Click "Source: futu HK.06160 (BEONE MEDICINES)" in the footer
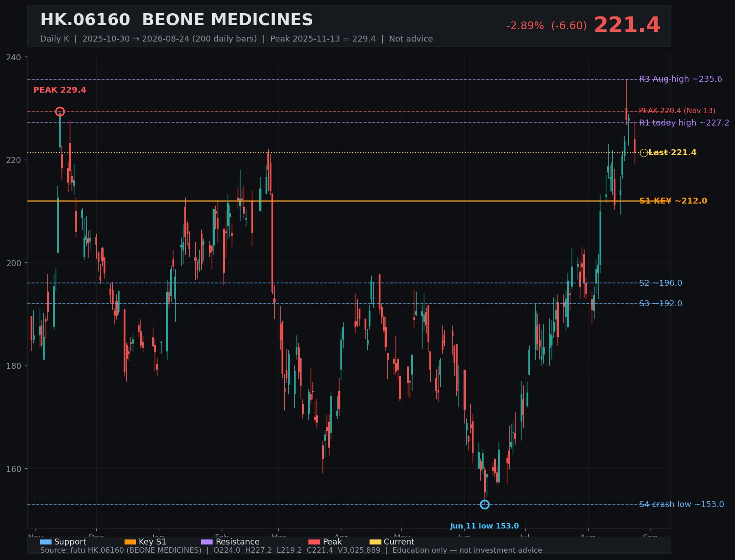This screenshot has height=560, width=735. pos(120,550)
